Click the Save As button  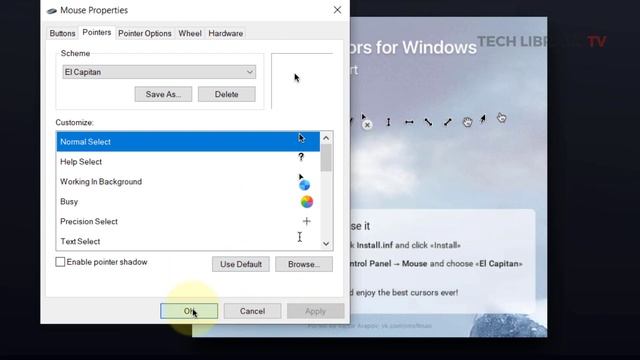pyautogui.click(x=163, y=94)
